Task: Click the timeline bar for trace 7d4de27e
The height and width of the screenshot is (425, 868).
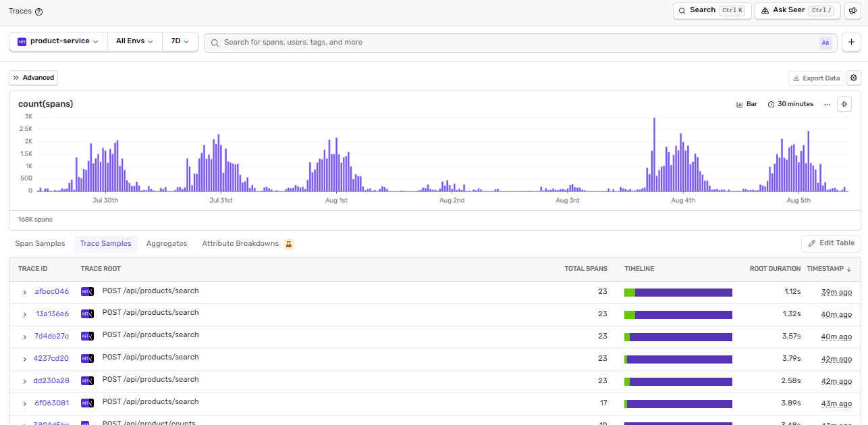Action: pyautogui.click(x=678, y=337)
